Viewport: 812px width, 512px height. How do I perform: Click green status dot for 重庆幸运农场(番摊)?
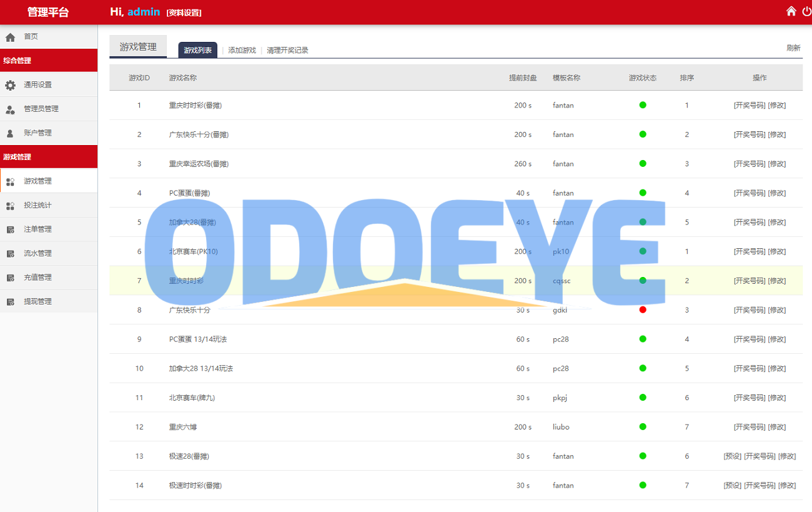tap(643, 164)
